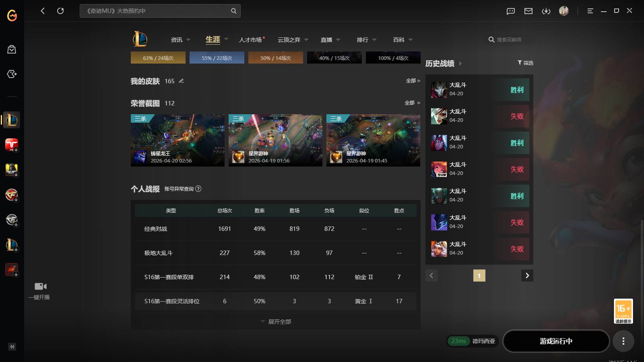Click the 经典对战 row label
644x362 pixels.
[156, 229]
